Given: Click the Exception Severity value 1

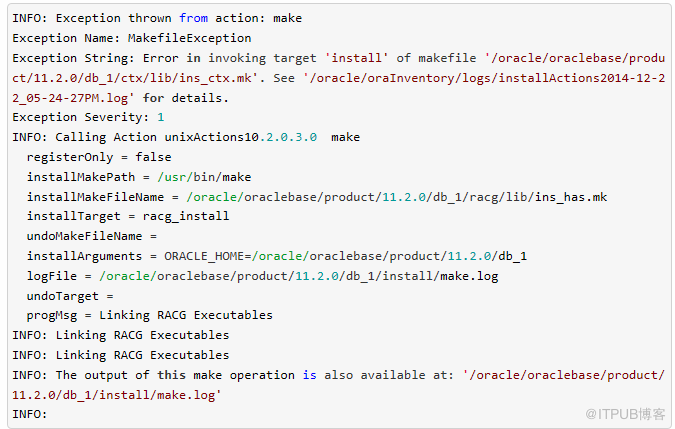Looking at the screenshot, I should coord(161,117).
